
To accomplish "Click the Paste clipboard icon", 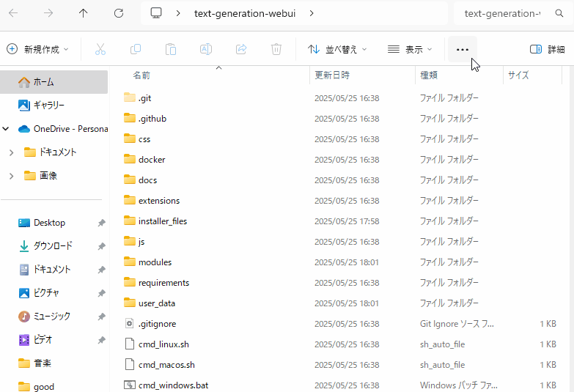I will pos(171,49).
